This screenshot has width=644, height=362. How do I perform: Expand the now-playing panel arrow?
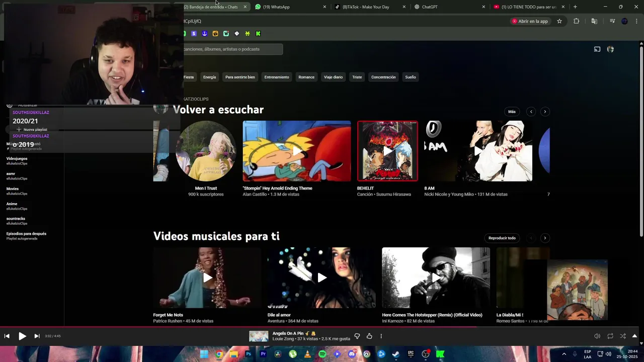[635, 336]
